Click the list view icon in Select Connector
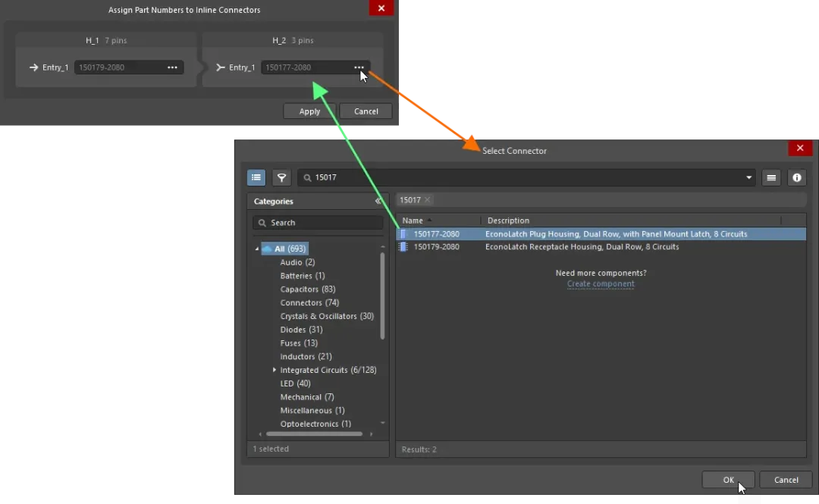 tap(256, 177)
